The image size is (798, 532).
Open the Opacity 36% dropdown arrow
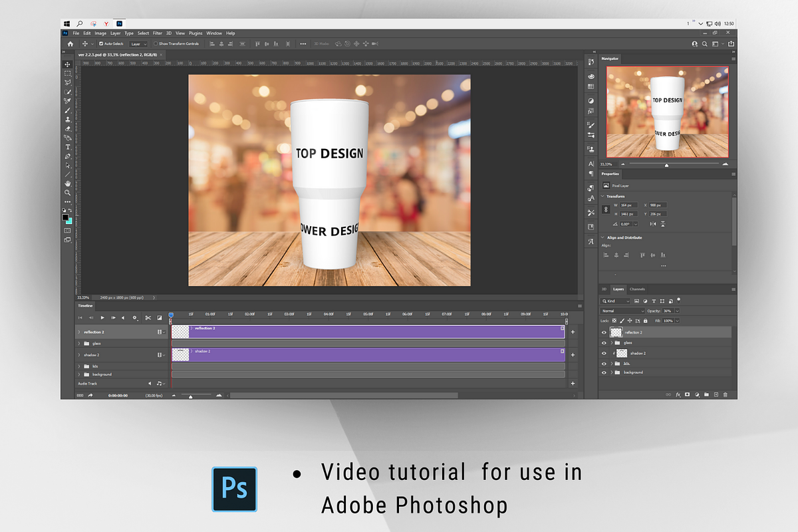678,311
